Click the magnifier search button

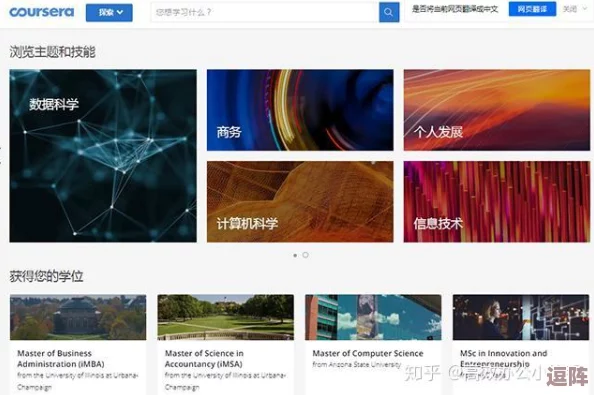[389, 12]
